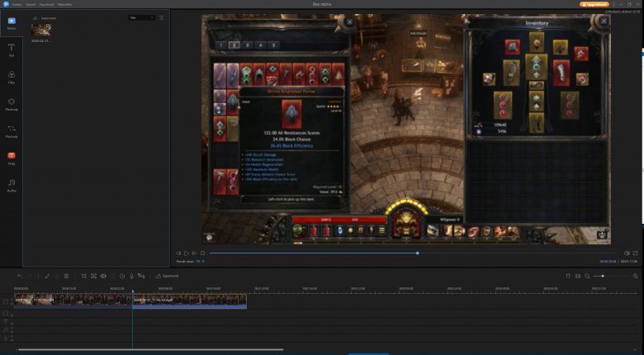Viewport: 644px width, 355px height.
Task: Select the first video clip on timeline
Action: [x=73, y=301]
